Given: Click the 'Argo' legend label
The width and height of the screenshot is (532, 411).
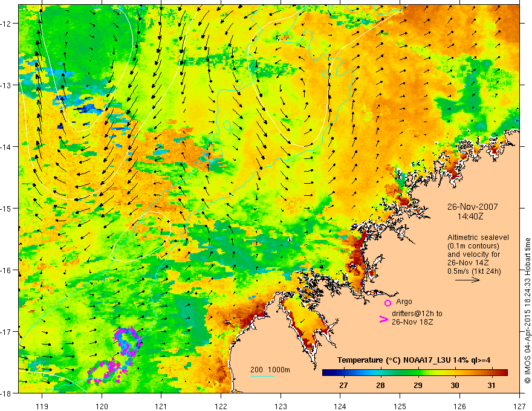Looking at the screenshot, I should click(x=404, y=302).
